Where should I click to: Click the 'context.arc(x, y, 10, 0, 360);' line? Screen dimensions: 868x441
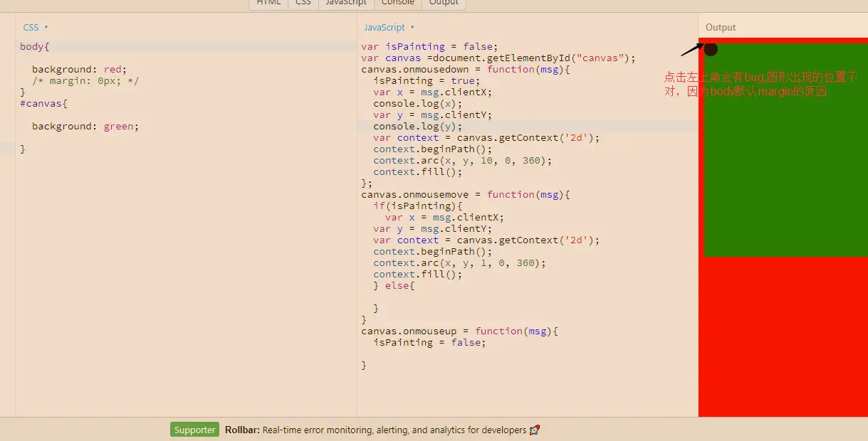[x=463, y=160]
